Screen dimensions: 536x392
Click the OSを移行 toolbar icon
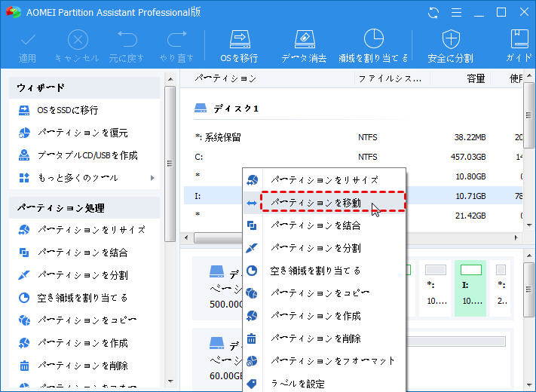click(x=240, y=46)
